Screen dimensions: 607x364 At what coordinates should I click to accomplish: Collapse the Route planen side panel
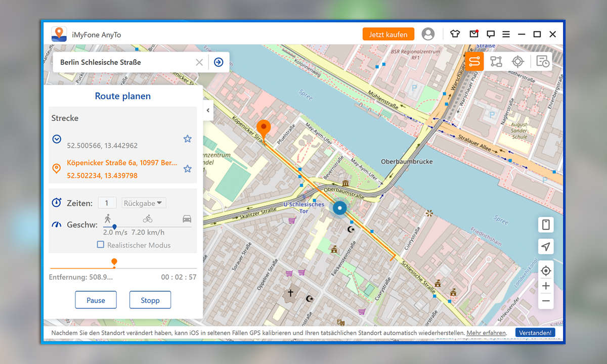click(208, 110)
